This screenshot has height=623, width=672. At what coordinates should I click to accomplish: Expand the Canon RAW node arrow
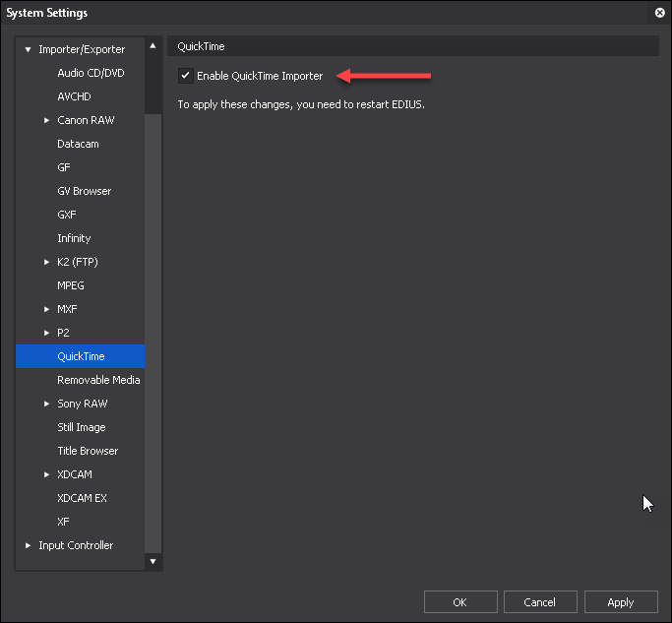coord(46,120)
